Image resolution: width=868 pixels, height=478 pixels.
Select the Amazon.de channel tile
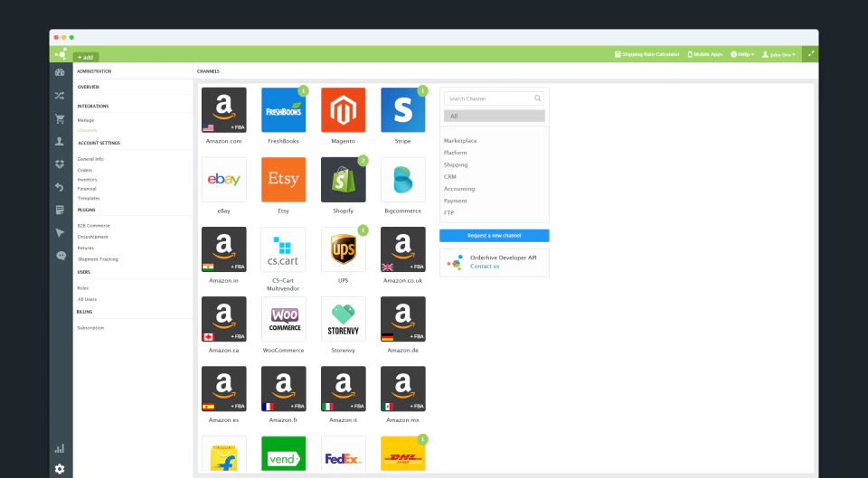403,319
